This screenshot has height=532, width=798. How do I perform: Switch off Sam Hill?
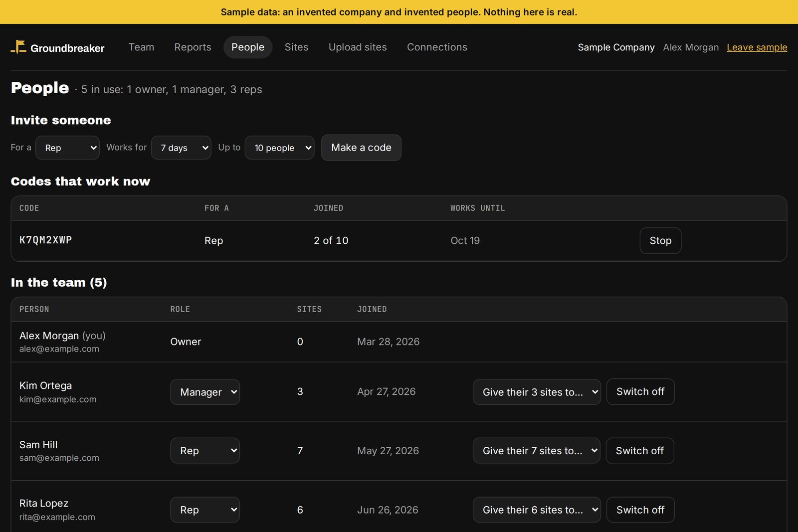pos(640,451)
